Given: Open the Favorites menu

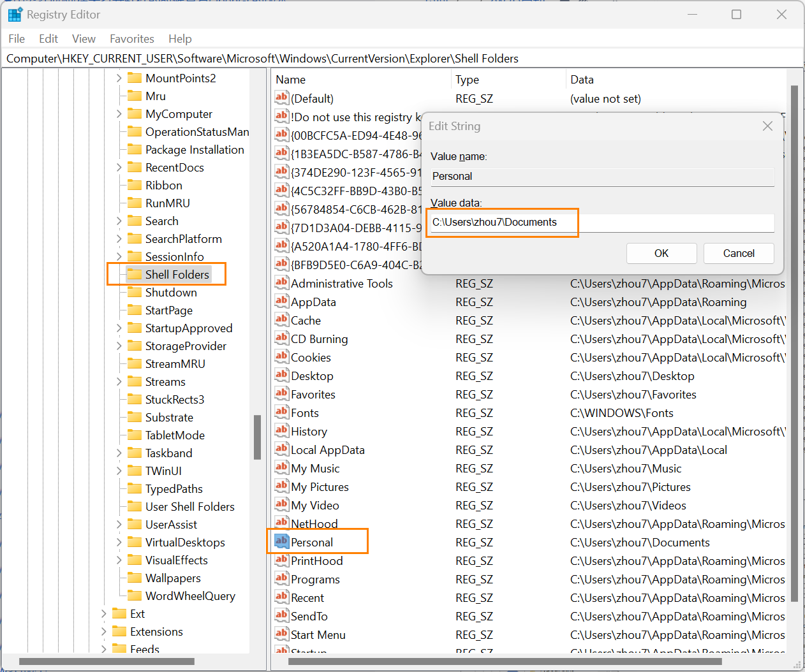Looking at the screenshot, I should pyautogui.click(x=132, y=39).
